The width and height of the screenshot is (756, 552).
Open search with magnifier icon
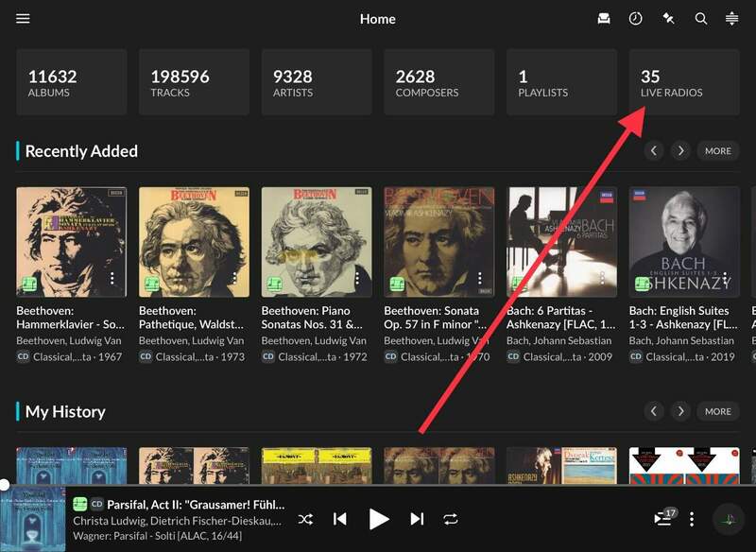(701, 19)
